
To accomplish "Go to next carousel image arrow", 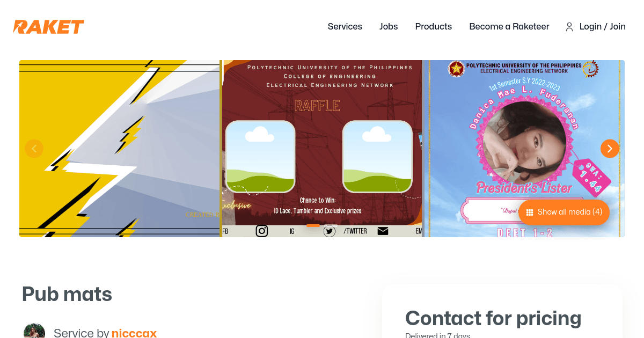I will coord(610,149).
